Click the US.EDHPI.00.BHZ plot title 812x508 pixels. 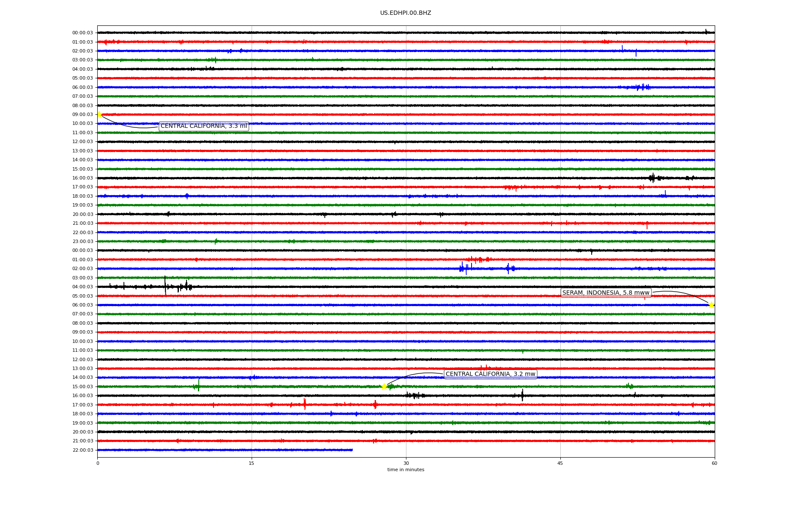click(405, 13)
